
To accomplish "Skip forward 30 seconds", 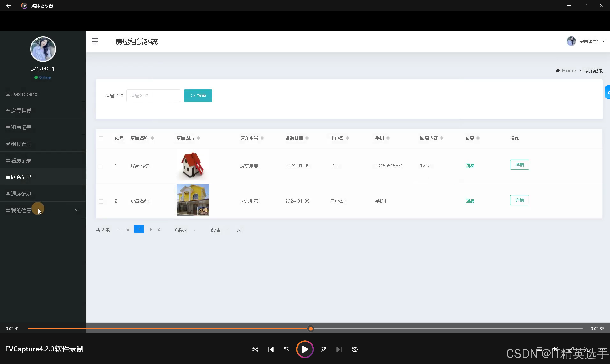I will [323, 349].
